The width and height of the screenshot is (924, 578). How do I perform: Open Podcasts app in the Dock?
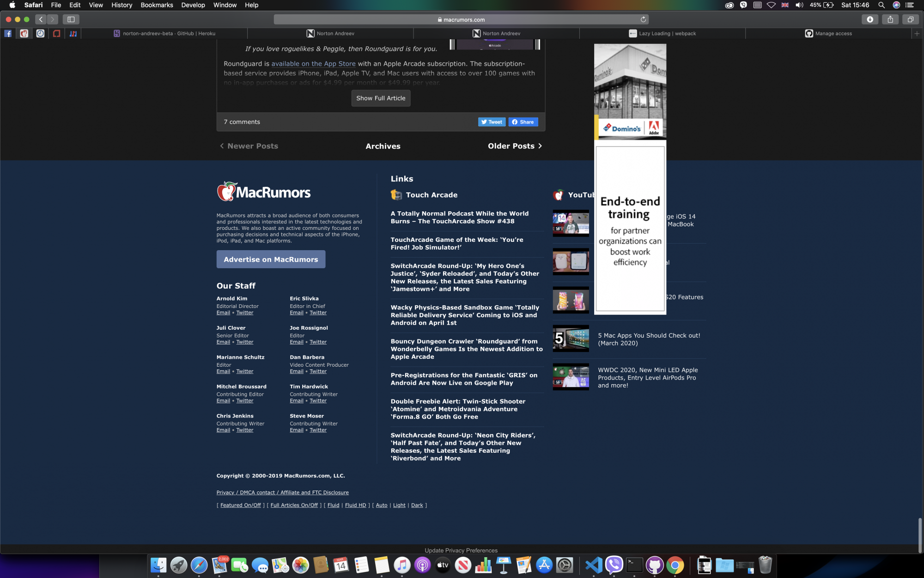coord(422,565)
